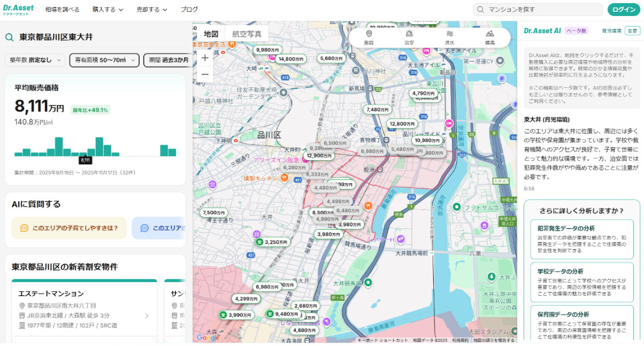Viewport: 644px width, 346px height.
Task: Toggle the 洪水 flood map layer
Action: (x=450, y=37)
